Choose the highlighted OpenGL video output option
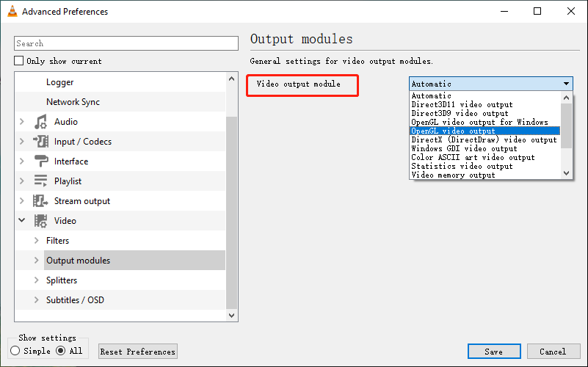 485,131
